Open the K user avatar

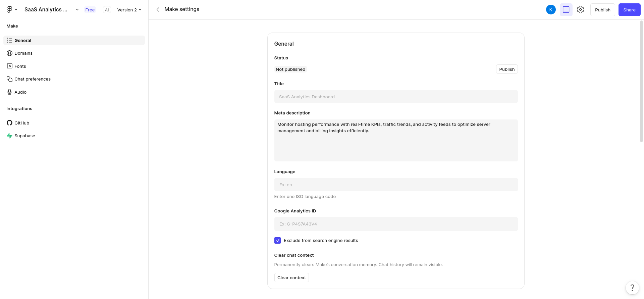[x=551, y=10]
